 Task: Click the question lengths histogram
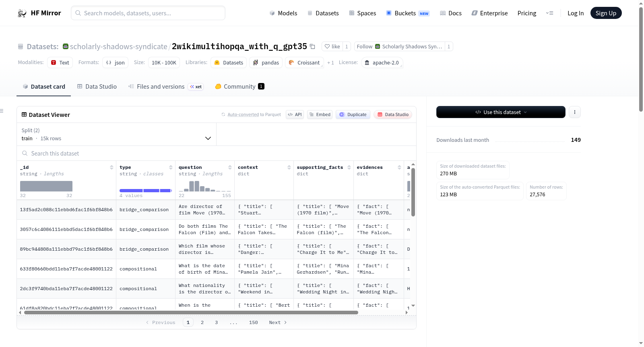[x=205, y=186]
